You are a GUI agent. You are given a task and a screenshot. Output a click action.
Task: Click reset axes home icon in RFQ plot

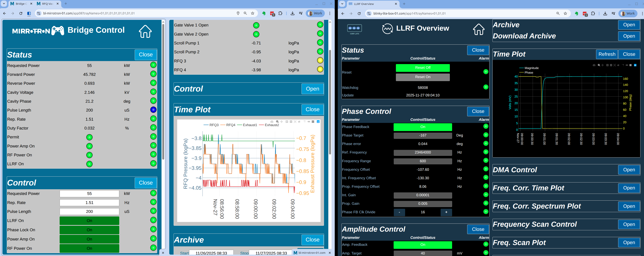pos(299,122)
